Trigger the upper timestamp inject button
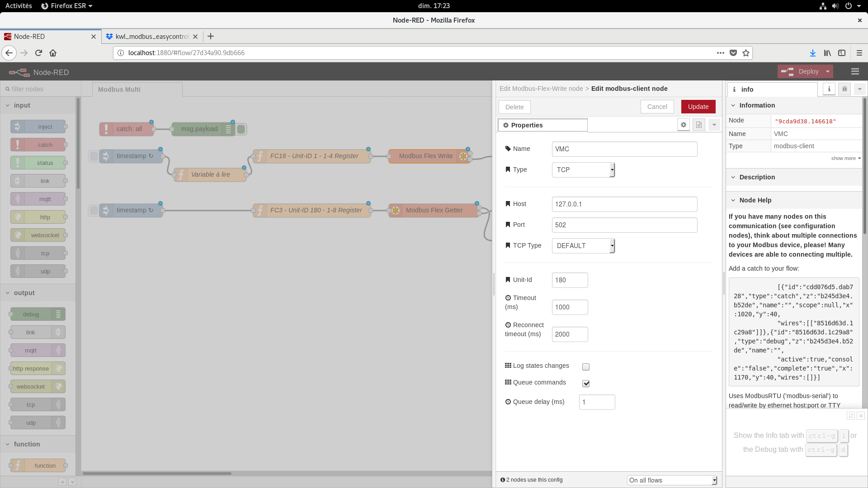The height and width of the screenshot is (488, 868). [x=94, y=156]
